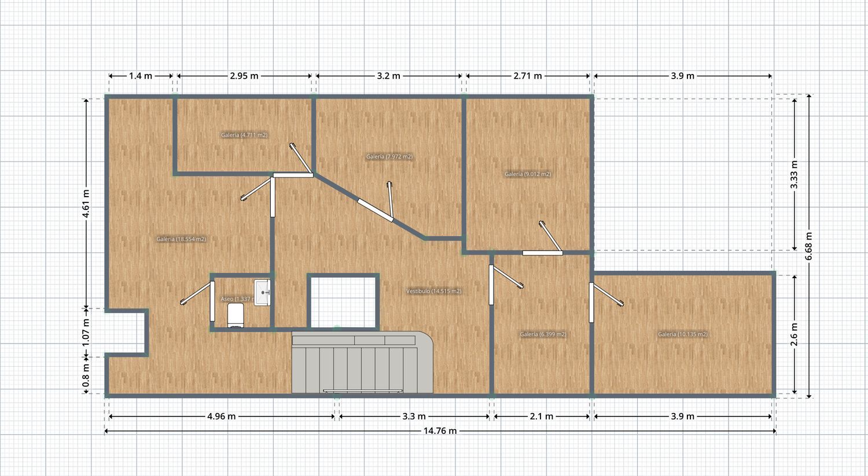Screen dimensions: 868x476
Task: Select the 0.8 m dimension label
Action: point(86,376)
